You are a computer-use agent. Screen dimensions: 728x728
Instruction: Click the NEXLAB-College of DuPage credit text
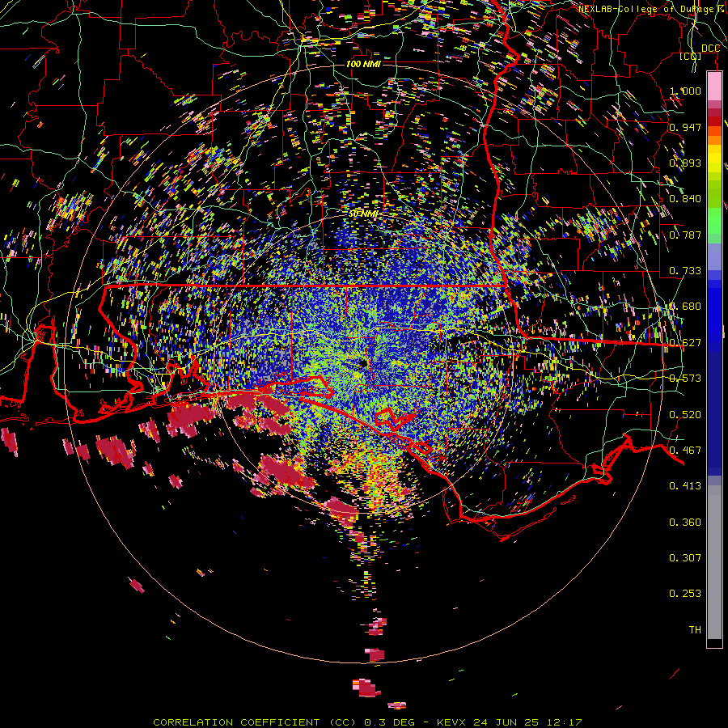click(653, 9)
